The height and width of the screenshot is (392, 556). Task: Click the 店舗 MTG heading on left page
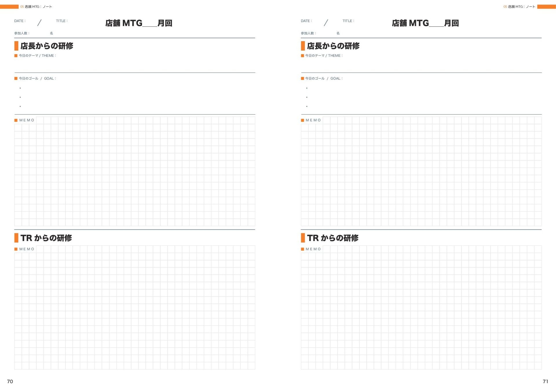tap(139, 23)
